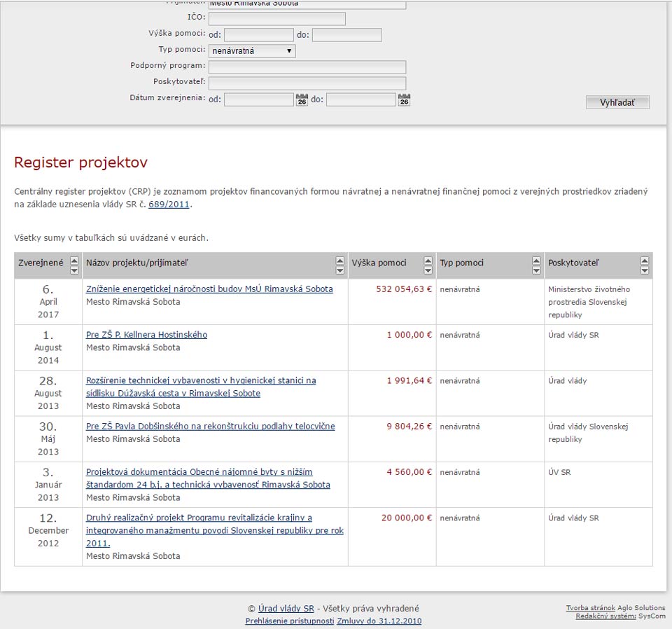Screen dimensions: 672x629
Task: Open the Typ pomoci dropdown
Action: tap(252, 51)
